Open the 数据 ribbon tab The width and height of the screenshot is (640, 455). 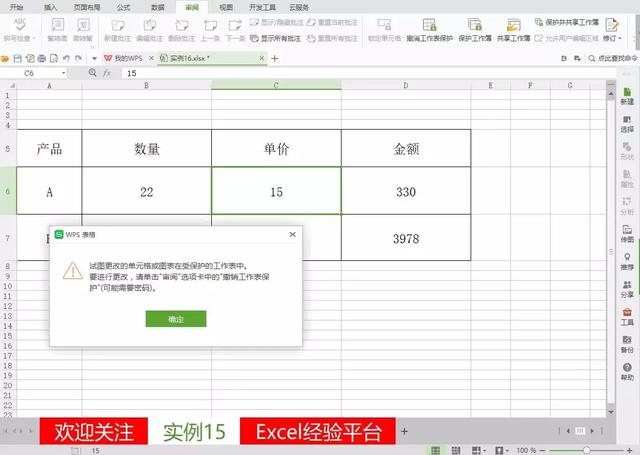(158, 7)
